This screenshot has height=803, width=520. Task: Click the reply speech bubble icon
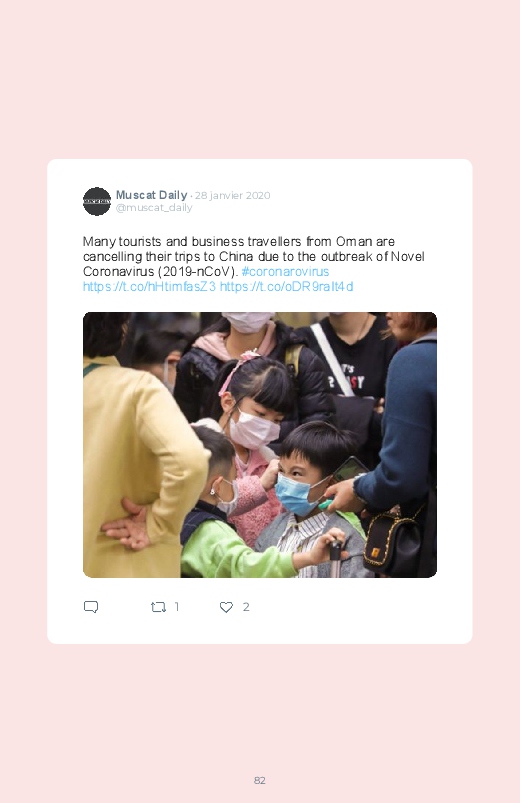pos(91,607)
